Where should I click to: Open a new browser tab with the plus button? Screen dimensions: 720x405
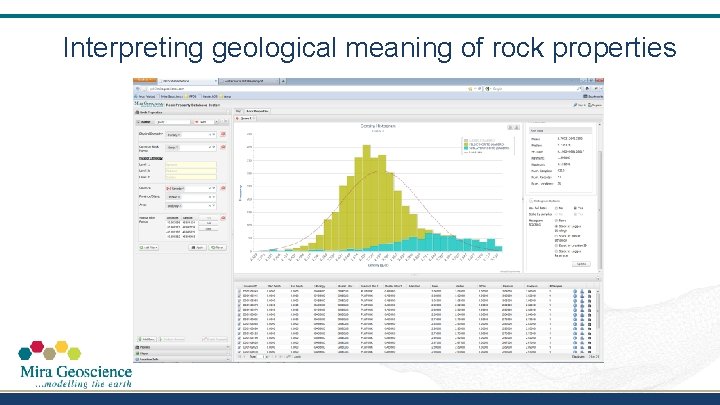click(x=283, y=81)
